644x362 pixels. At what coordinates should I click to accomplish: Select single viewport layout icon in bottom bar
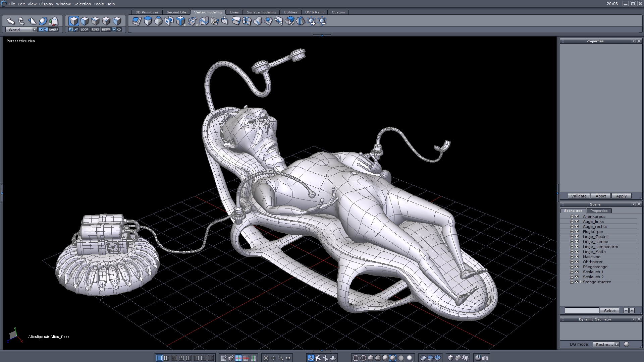point(159,358)
